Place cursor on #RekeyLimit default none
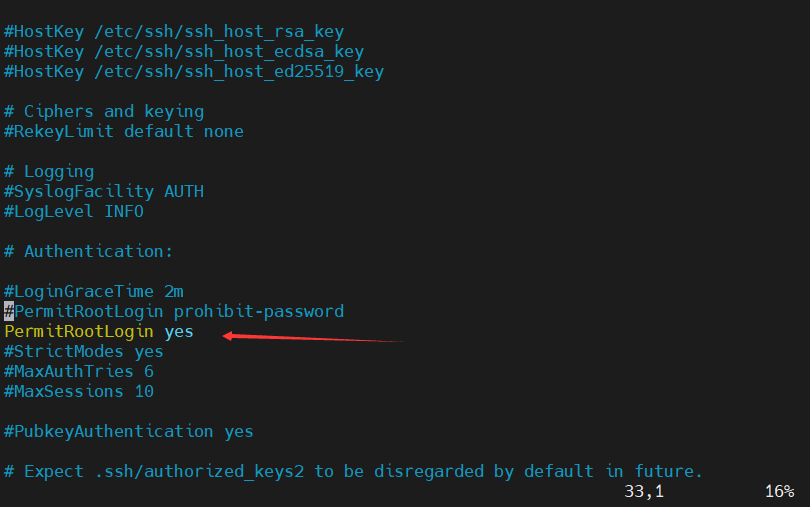 (x=124, y=131)
